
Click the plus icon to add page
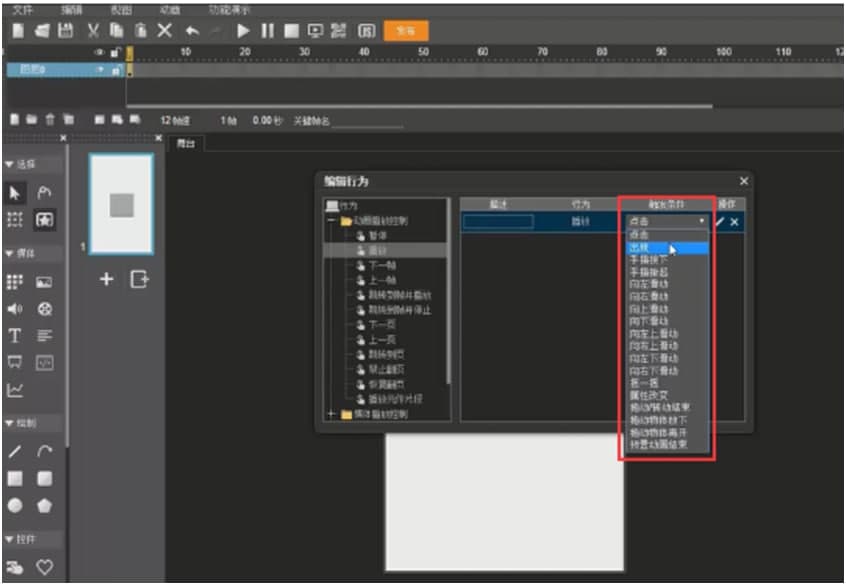107,280
